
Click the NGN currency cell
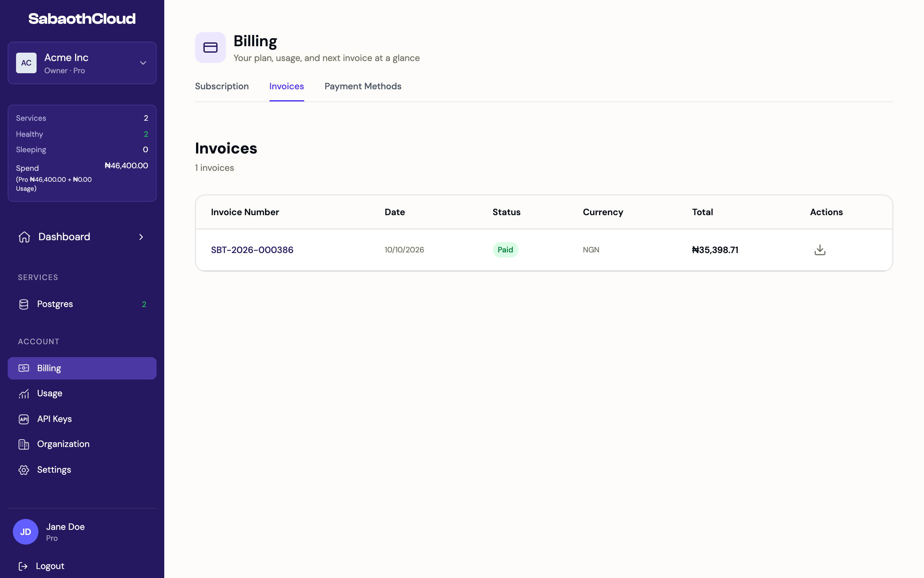point(591,250)
